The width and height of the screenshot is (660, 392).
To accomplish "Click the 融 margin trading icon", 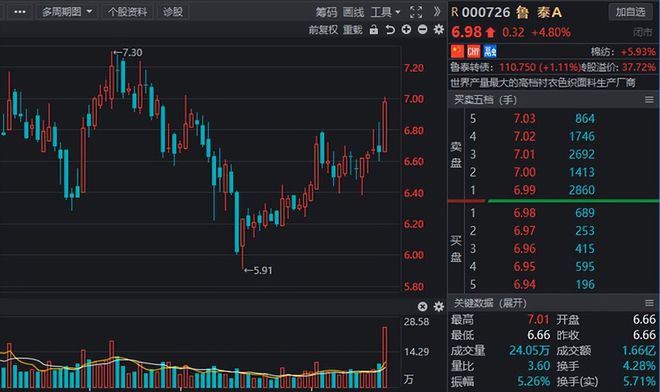I will coord(490,51).
